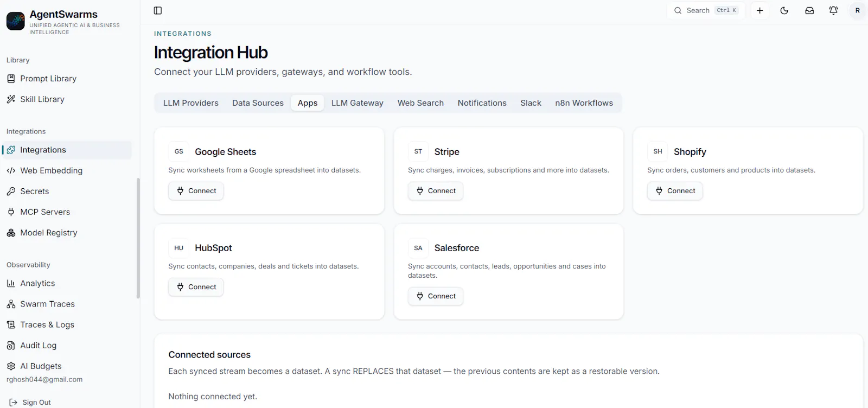Click the Prompt Library book icon
Image resolution: width=868 pixels, height=408 pixels.
click(11, 79)
